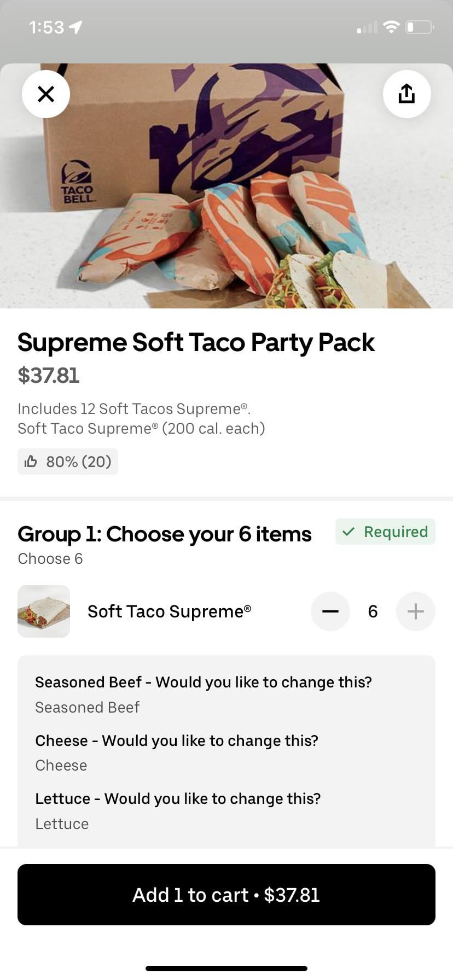Tap the Group 1 Choose your 6 items heading

click(165, 534)
